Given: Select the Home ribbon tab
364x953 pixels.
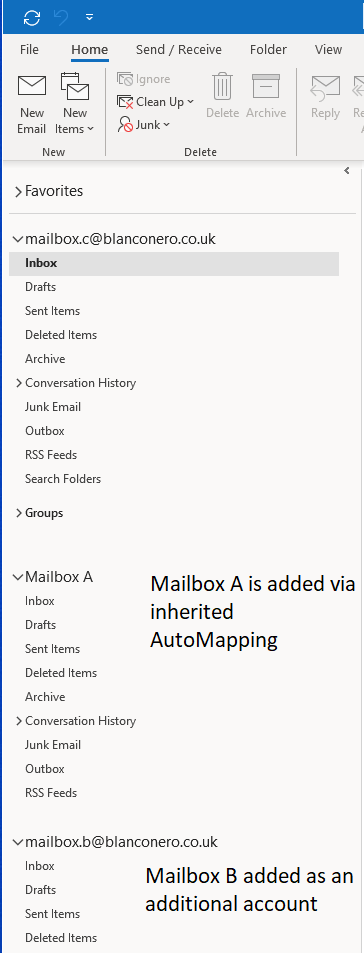Looking at the screenshot, I should pyautogui.click(x=89, y=50).
